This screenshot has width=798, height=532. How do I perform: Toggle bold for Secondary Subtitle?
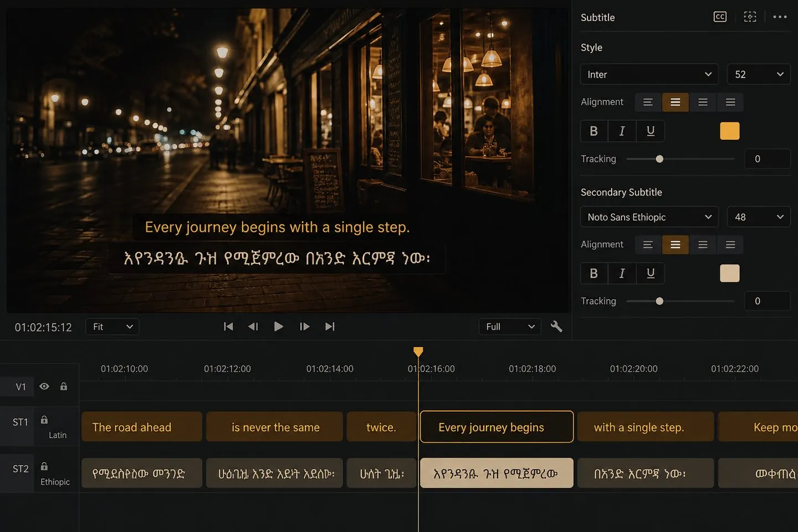pyautogui.click(x=594, y=273)
